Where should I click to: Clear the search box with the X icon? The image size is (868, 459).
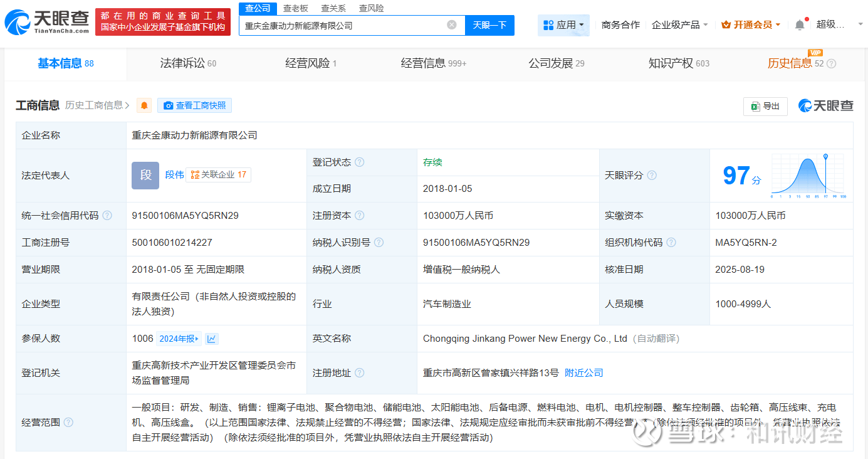tap(452, 25)
